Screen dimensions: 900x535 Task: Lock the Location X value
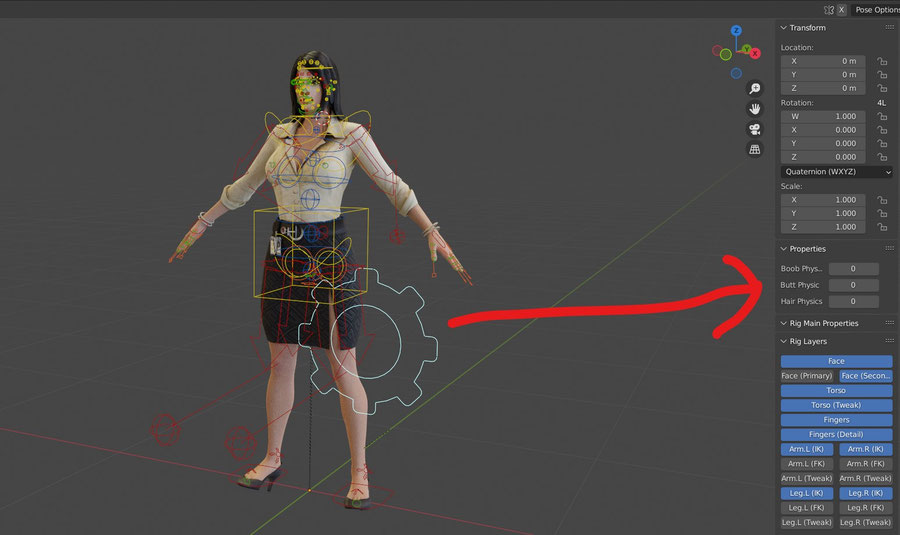pyautogui.click(x=881, y=61)
